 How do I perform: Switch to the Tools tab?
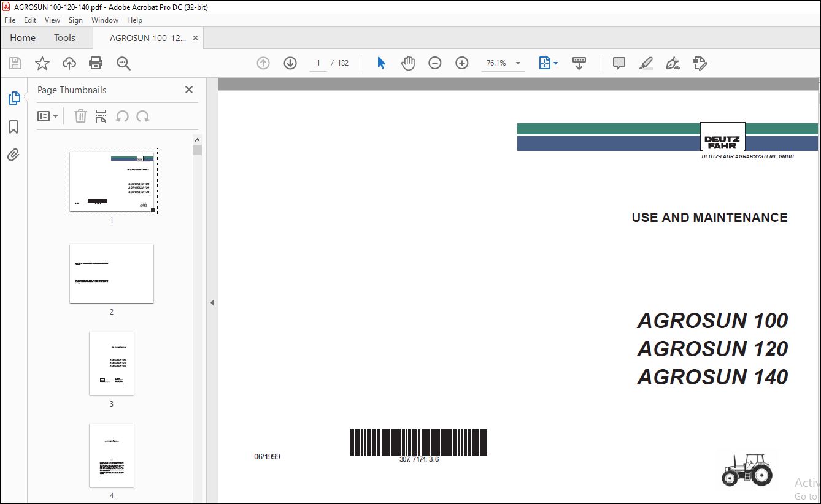(64, 38)
